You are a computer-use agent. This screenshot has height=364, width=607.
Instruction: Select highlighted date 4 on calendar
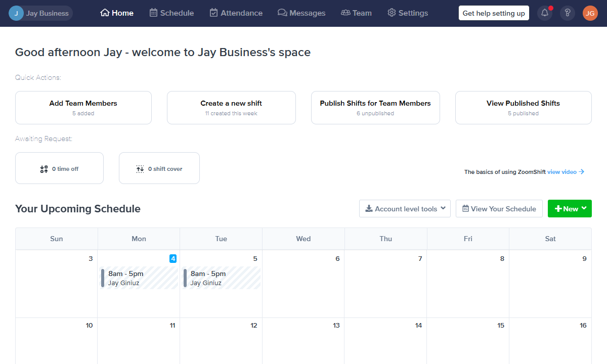[x=173, y=258]
